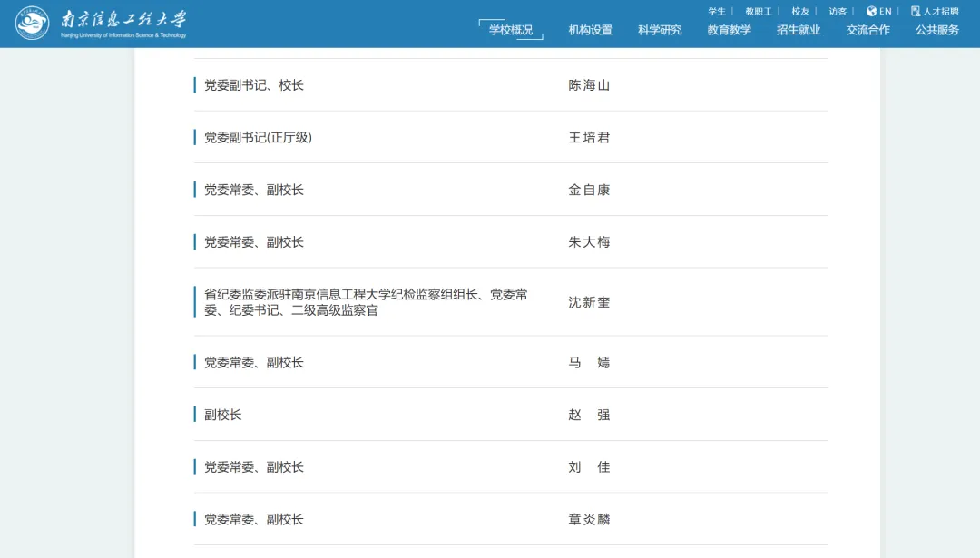Follow the 教职工 link in top bar
This screenshot has height=558, width=980.
point(758,11)
